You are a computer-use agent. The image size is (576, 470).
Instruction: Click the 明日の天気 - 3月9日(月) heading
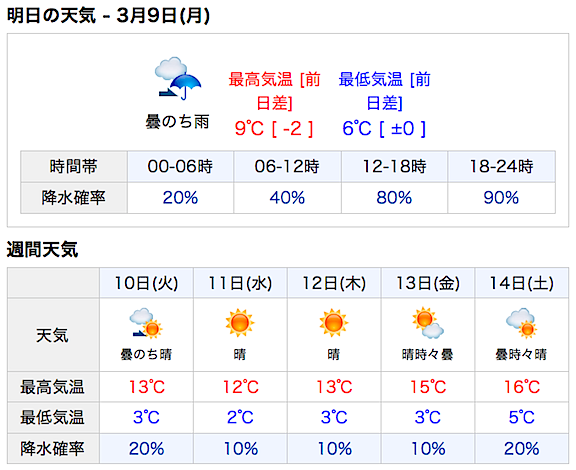(108, 16)
